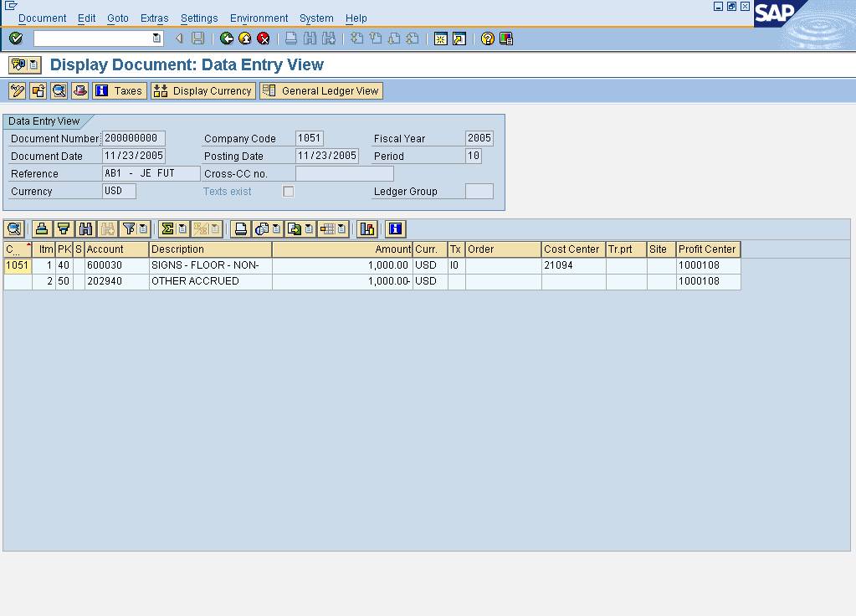Click the Display/Change pencil icon
This screenshot has width=856, height=616.
pos(18,90)
